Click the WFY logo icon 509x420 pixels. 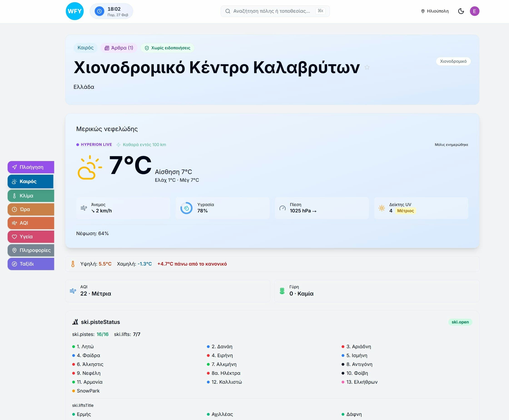[x=74, y=11]
